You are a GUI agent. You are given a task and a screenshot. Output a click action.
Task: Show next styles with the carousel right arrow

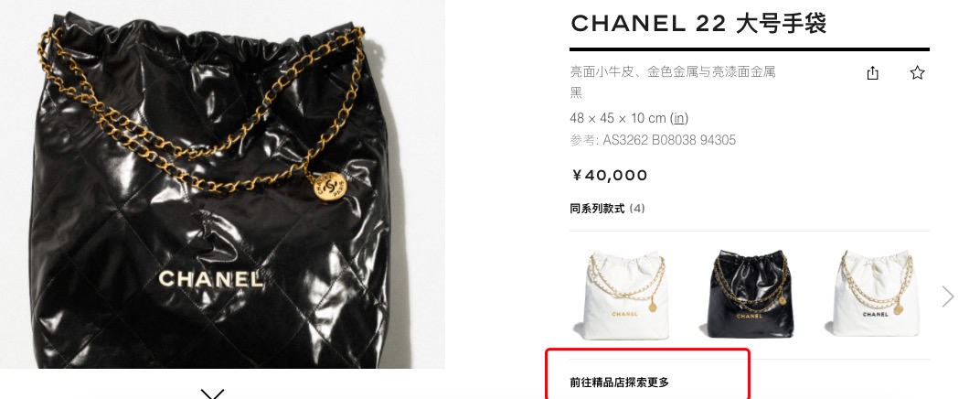click(x=947, y=297)
